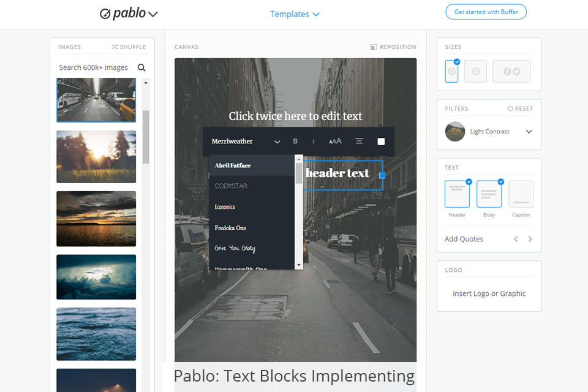The width and height of the screenshot is (588, 392).
Task: Select the blue water ripples thumbnail
Action: 96,334
